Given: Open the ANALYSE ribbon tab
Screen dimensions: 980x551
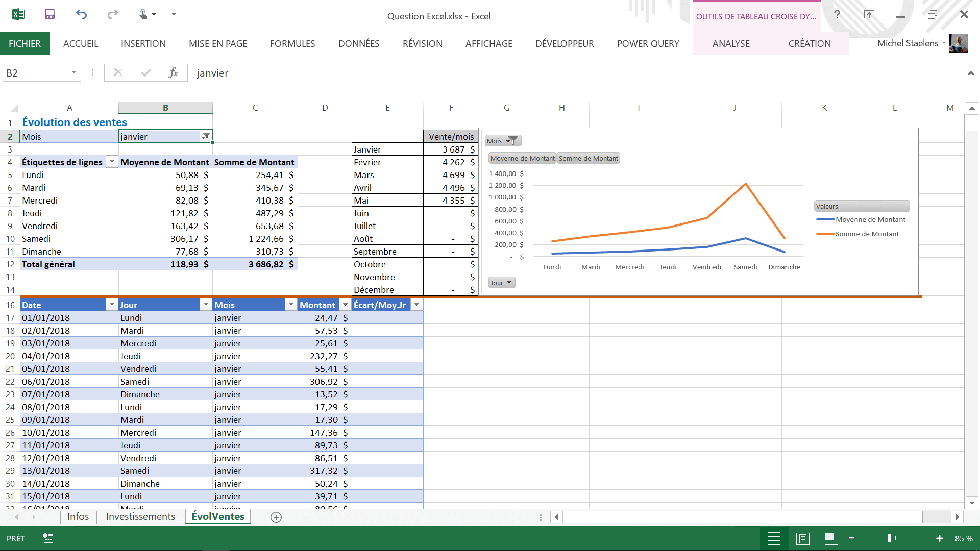Looking at the screenshot, I should pos(731,44).
